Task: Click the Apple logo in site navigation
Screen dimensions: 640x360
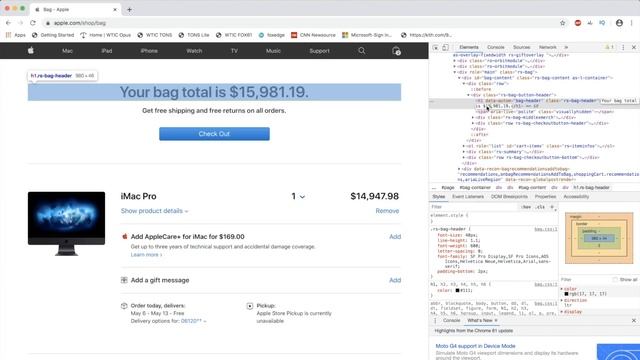Action: (x=31, y=51)
